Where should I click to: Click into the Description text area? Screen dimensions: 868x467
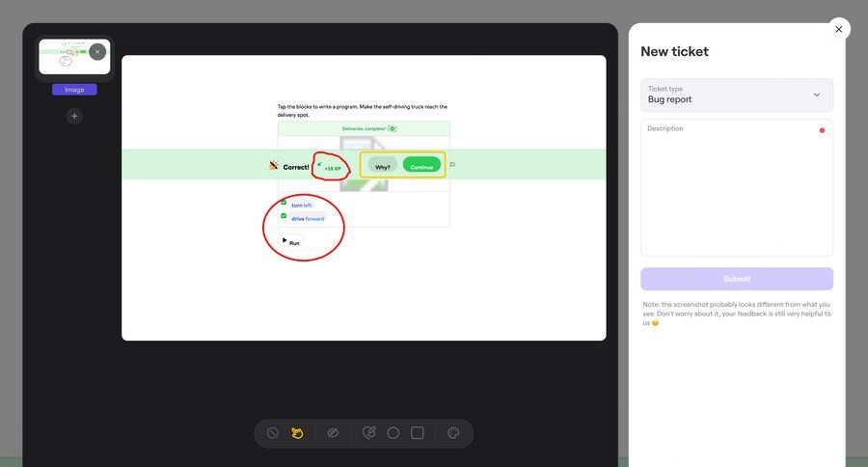pos(736,188)
